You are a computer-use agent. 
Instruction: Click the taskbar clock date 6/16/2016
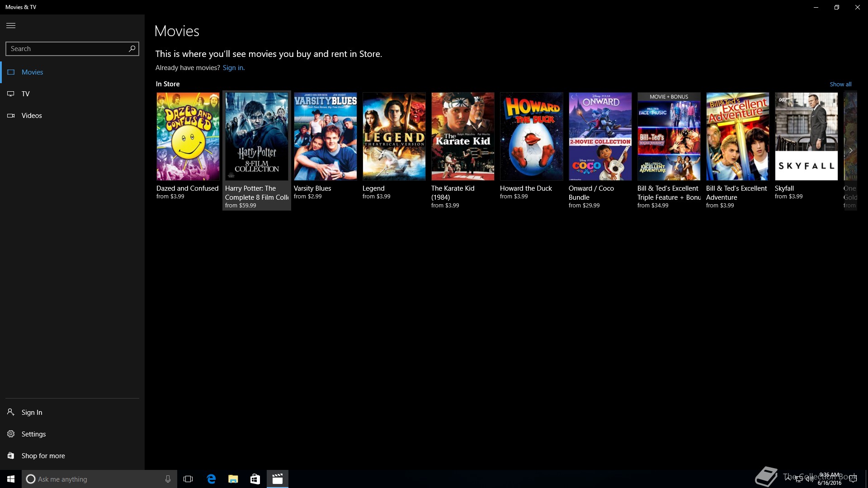(830, 483)
